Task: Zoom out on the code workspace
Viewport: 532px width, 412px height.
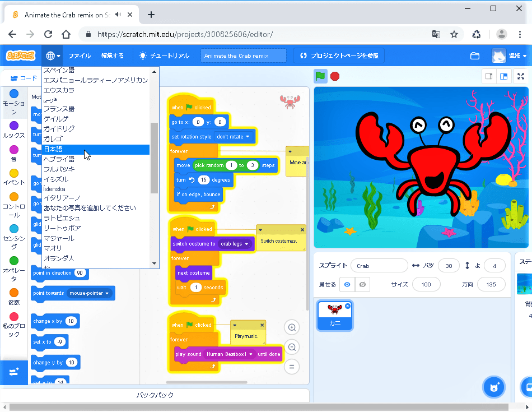Action: 292,347
